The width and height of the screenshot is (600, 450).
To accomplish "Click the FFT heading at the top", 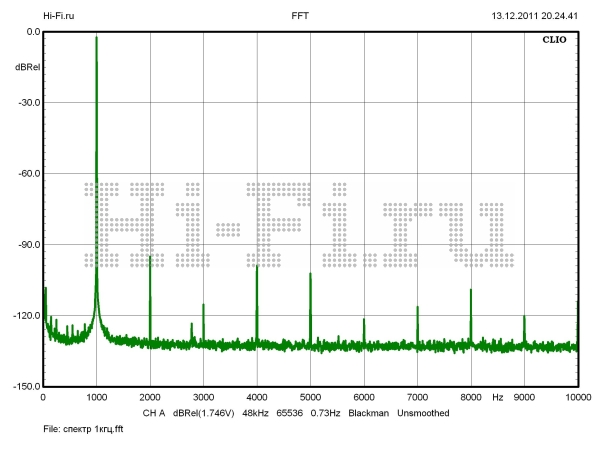I will (x=300, y=16).
